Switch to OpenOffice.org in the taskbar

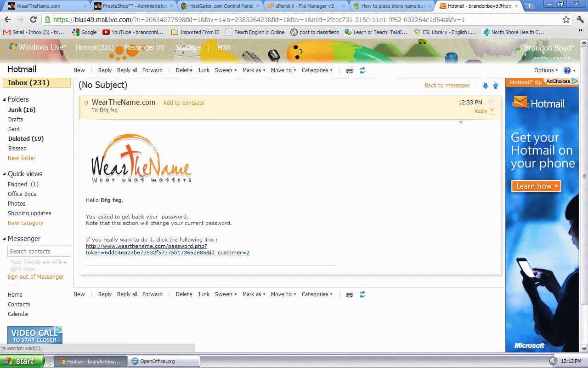(x=164, y=361)
